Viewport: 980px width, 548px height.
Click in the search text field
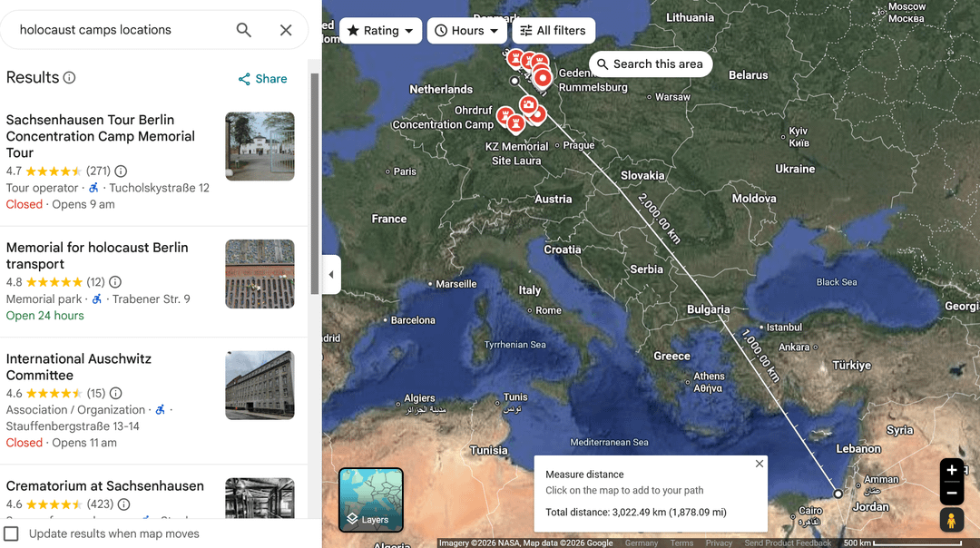pyautogui.click(x=122, y=30)
